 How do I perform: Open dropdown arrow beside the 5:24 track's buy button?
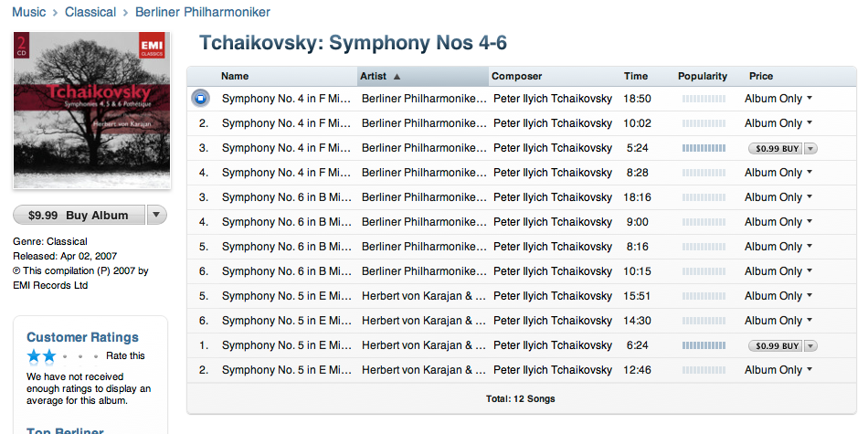tap(810, 148)
